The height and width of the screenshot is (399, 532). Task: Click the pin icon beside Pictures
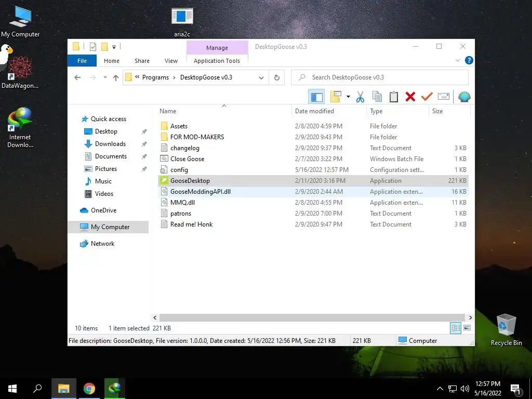pos(144,169)
